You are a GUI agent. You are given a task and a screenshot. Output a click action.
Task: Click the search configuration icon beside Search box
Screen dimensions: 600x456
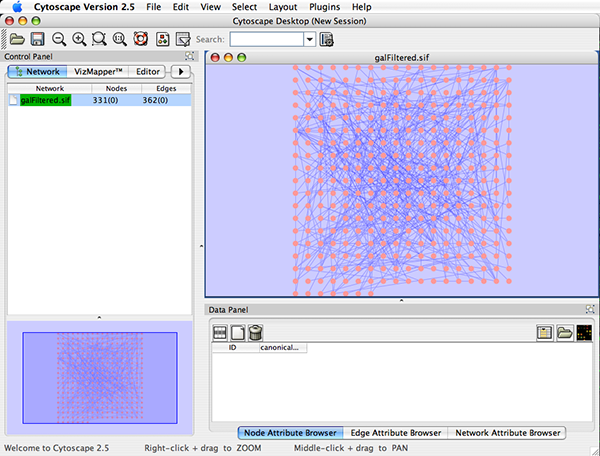327,39
